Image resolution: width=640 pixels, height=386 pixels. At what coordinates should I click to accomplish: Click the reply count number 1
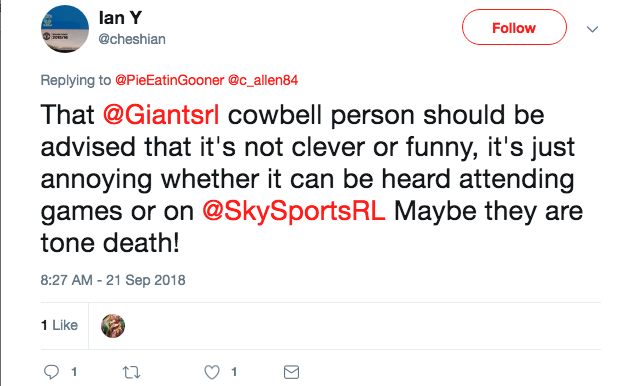coord(74,372)
